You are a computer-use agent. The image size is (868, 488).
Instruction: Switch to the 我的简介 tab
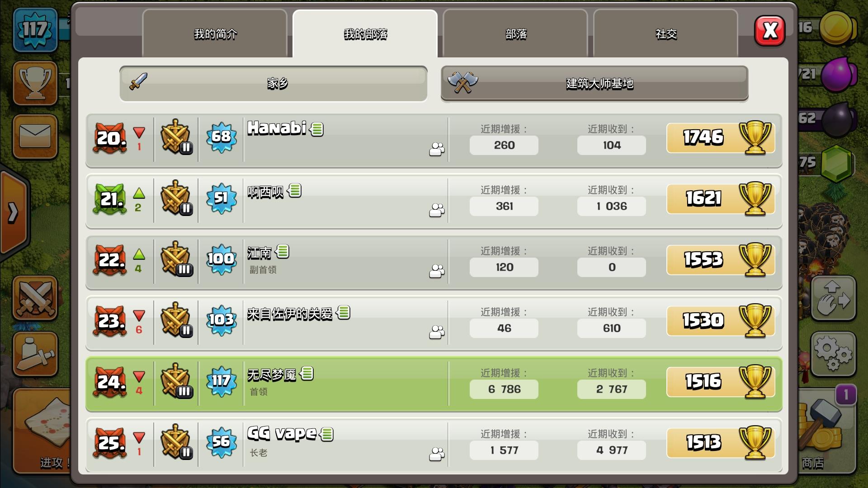[x=215, y=34]
